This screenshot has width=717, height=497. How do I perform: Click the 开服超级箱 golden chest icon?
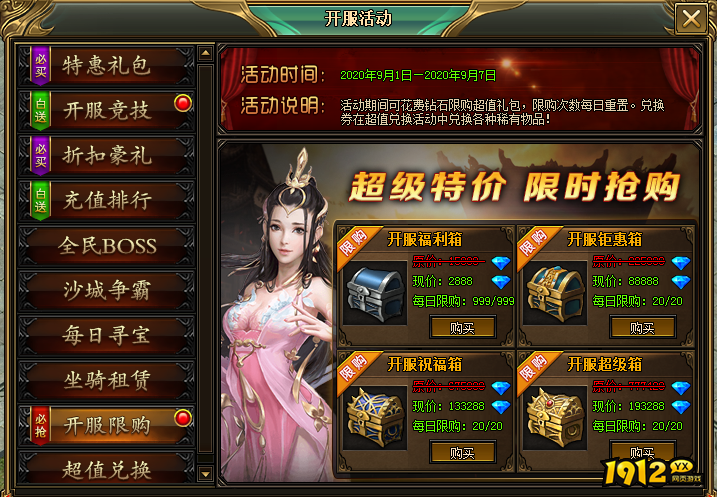coord(555,417)
